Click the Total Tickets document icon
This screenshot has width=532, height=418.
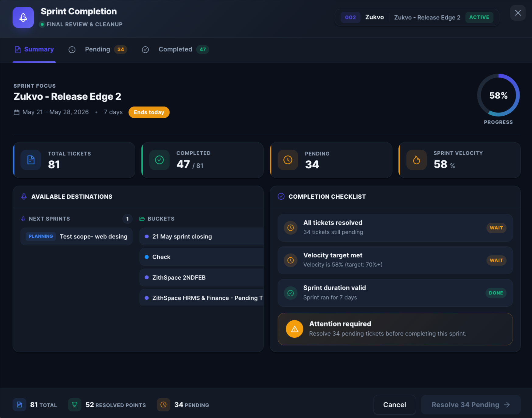(31, 160)
